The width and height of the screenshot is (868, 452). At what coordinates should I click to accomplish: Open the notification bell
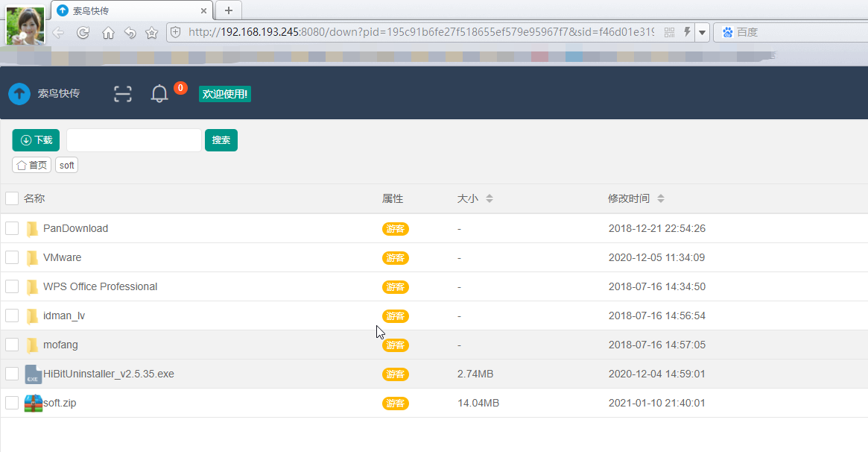coord(159,94)
